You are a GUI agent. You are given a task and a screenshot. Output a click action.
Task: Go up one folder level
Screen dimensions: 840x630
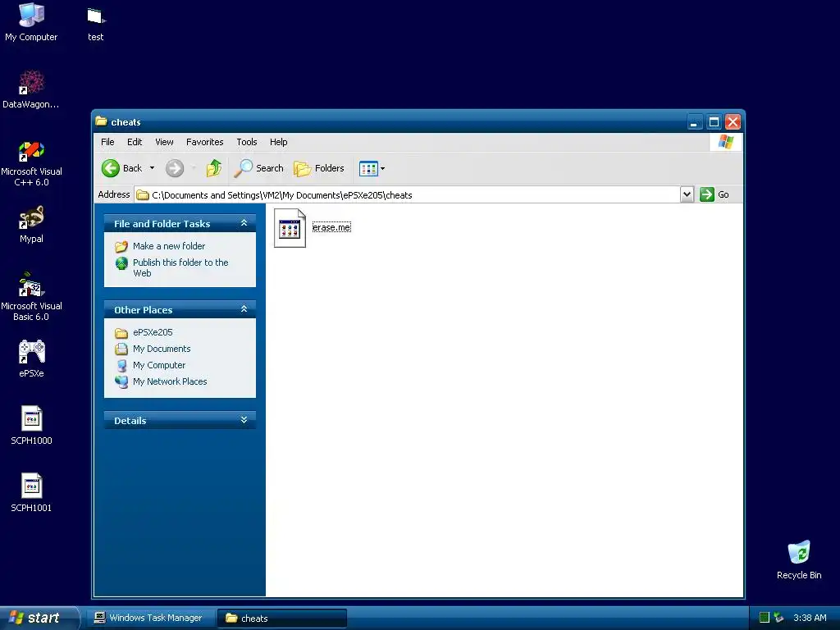tap(214, 168)
